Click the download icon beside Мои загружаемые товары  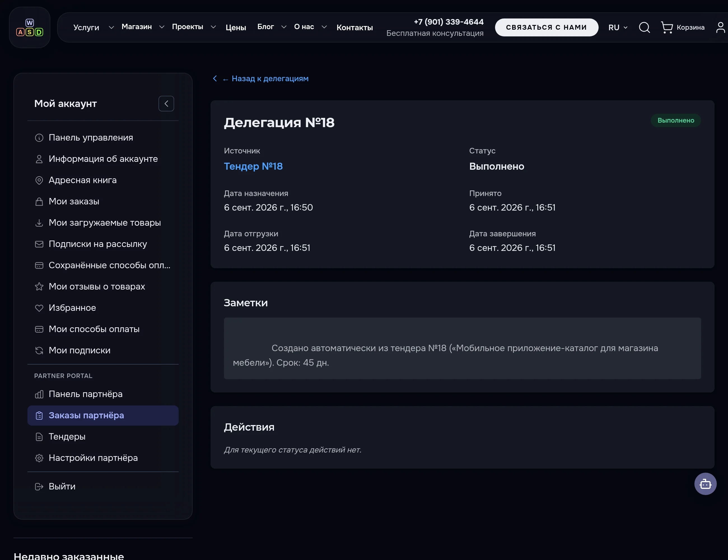pos(39,223)
